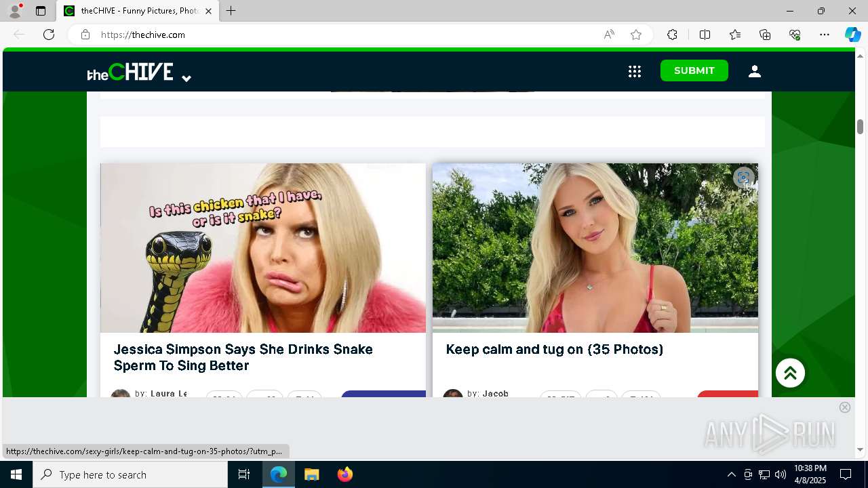This screenshot has width=868, height=488.
Task: Open the Favorites list icon
Action: point(735,35)
